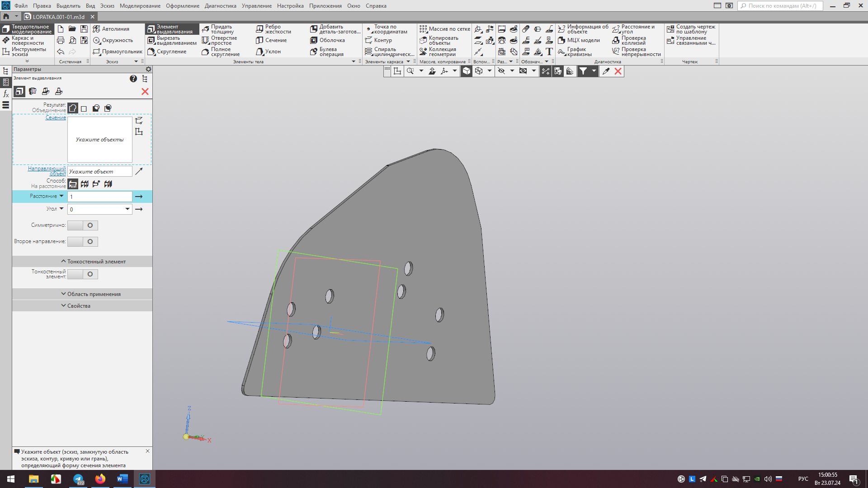The image size is (868, 488).
Task: Click the shaded cube display mode icon
Action: (467, 71)
